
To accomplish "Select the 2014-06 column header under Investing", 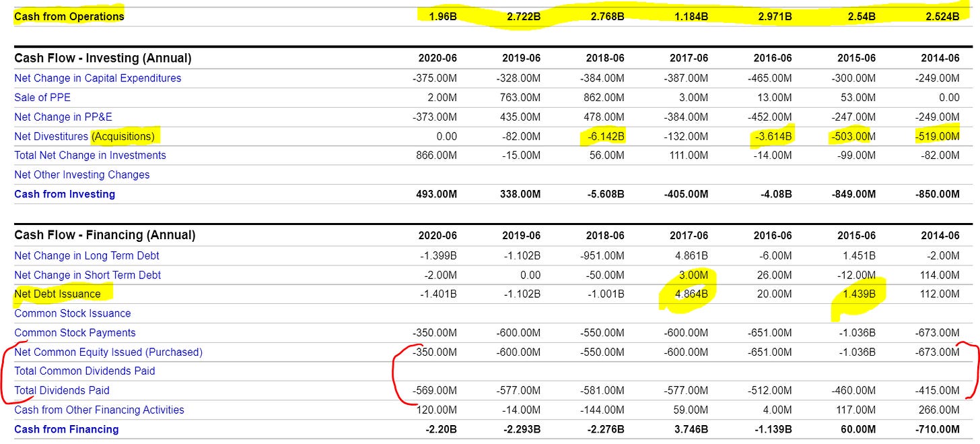I will pos(940,59).
